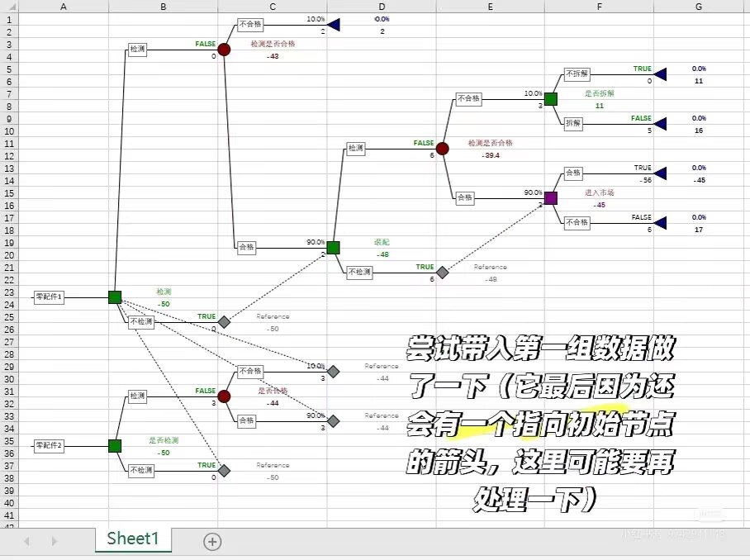The height and width of the screenshot is (560, 750).
Task: Click 合格 label after the 进入市场 node
Action: [573, 173]
